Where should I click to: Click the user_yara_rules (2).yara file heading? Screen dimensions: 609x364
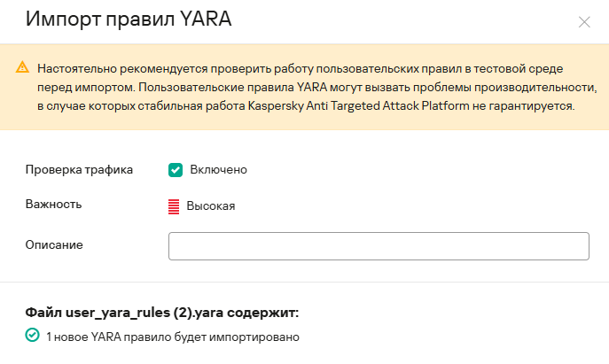coord(161,313)
